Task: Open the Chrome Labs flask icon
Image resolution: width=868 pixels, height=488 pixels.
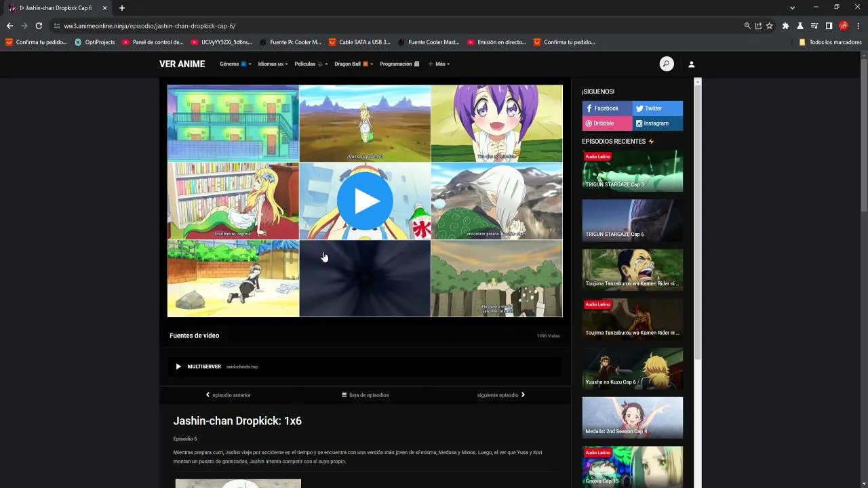Action: pos(800,26)
